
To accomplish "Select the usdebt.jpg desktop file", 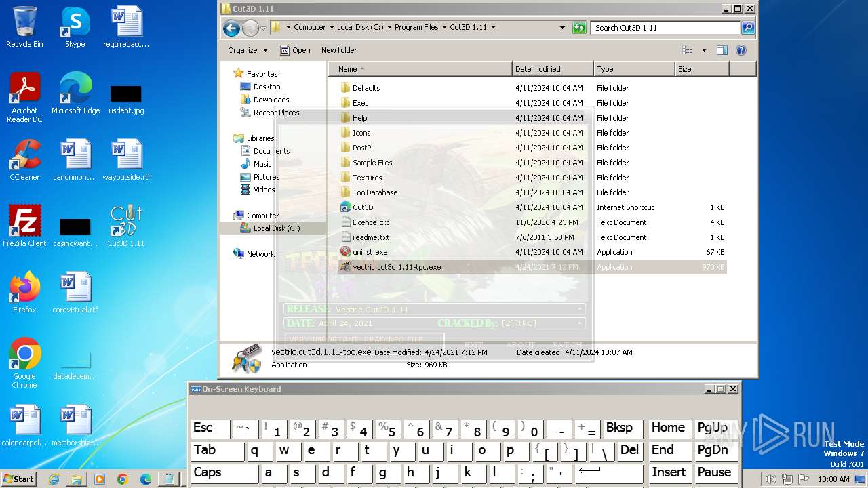I will click(126, 99).
